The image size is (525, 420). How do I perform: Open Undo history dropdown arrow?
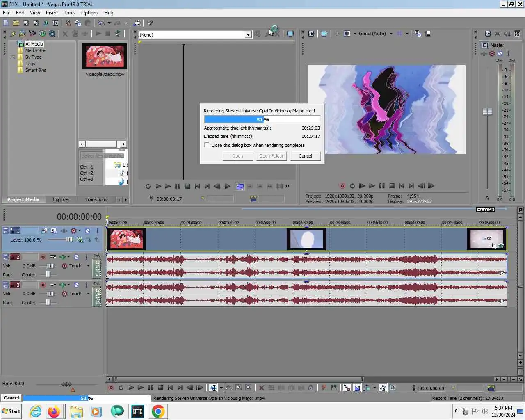pos(109,23)
